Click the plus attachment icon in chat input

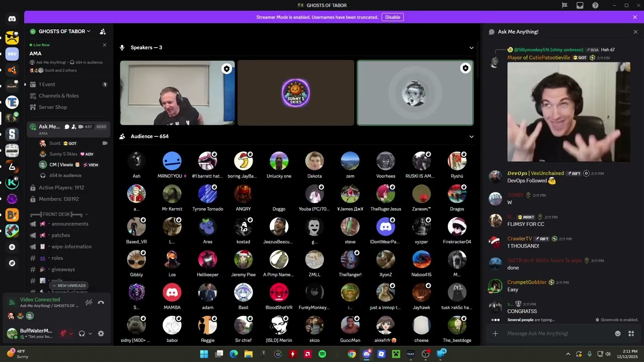tap(495, 333)
